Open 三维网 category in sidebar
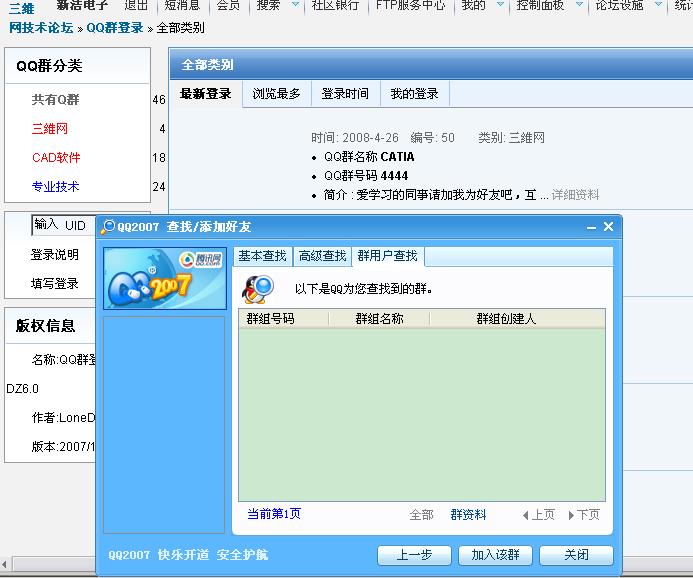The height and width of the screenshot is (578, 693). (x=50, y=129)
